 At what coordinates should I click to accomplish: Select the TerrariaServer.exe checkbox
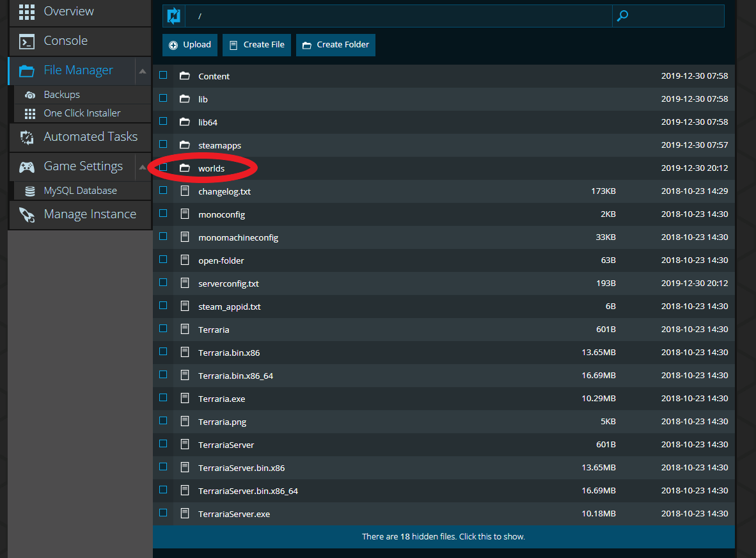pos(164,513)
